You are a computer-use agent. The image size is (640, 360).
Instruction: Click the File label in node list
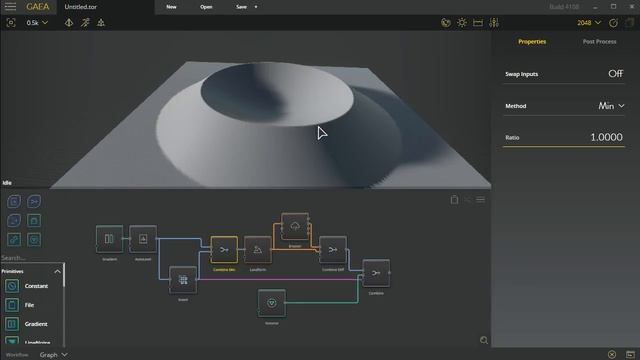click(29, 305)
